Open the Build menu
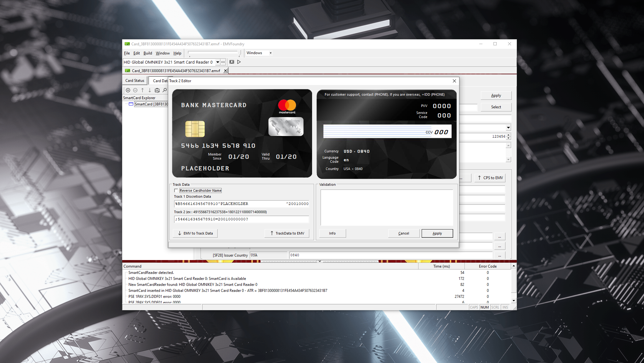The width and height of the screenshot is (644, 363). coord(148,53)
